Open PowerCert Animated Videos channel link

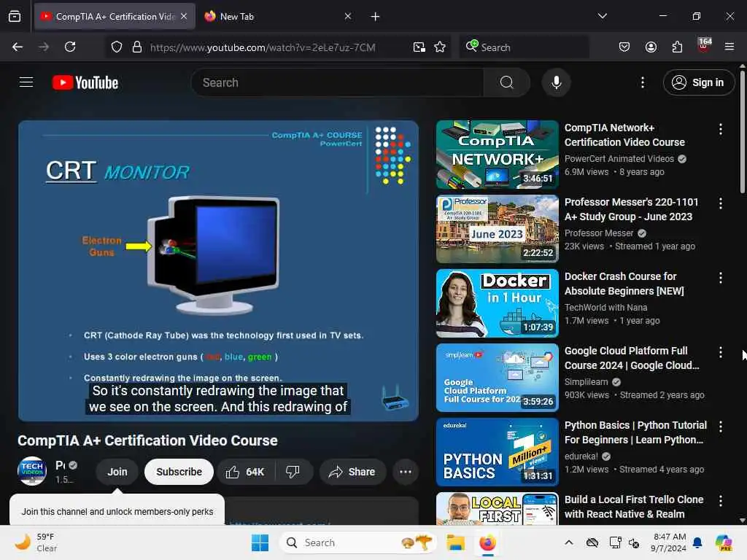point(619,158)
